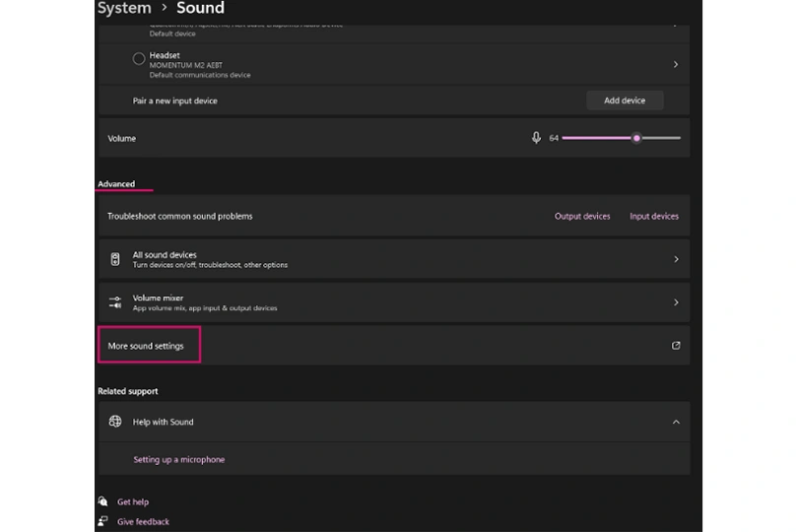Click the Add device button
The image size is (798, 532).
click(625, 100)
